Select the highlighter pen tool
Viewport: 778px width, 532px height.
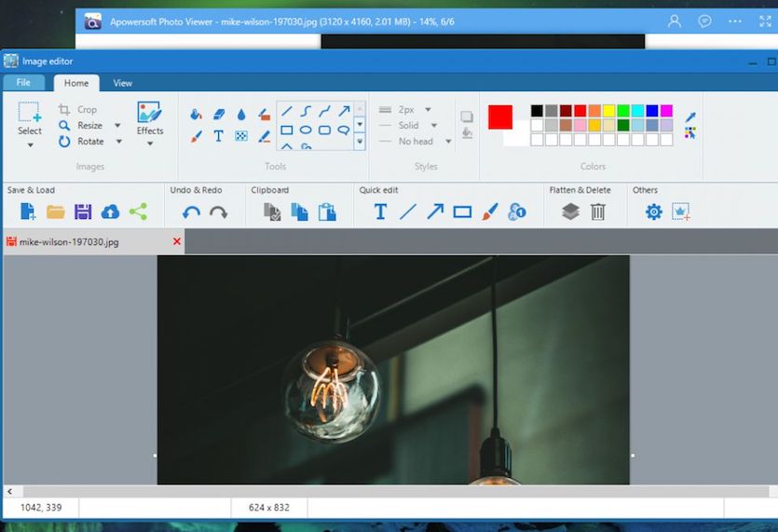(265, 136)
